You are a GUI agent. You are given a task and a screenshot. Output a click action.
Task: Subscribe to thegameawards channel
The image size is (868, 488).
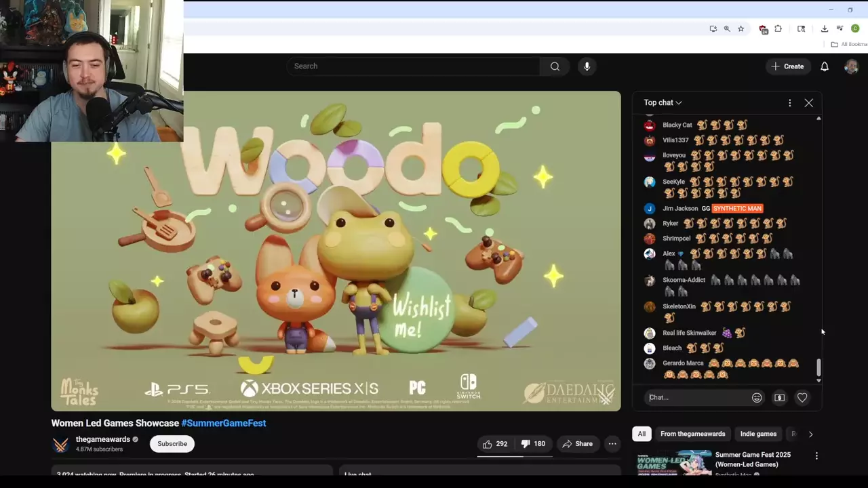click(x=172, y=444)
